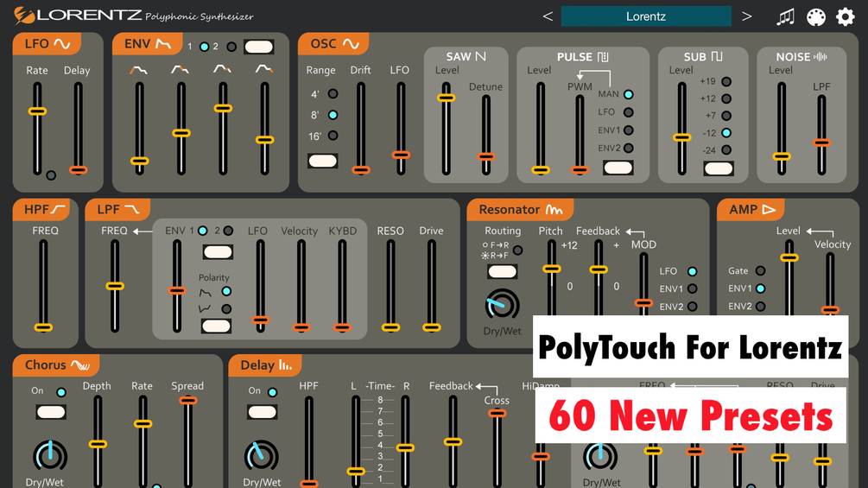868x488 pixels.
Task: Select AMP ENV1 mode
Action: [x=761, y=288]
